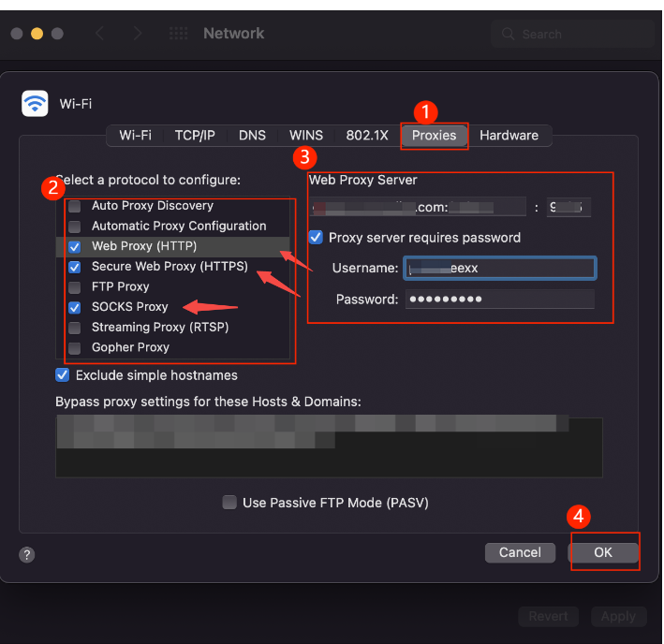Image resolution: width=664 pixels, height=644 pixels.
Task: Enable Use Passive FTP Mode checkbox
Action: [x=229, y=503]
